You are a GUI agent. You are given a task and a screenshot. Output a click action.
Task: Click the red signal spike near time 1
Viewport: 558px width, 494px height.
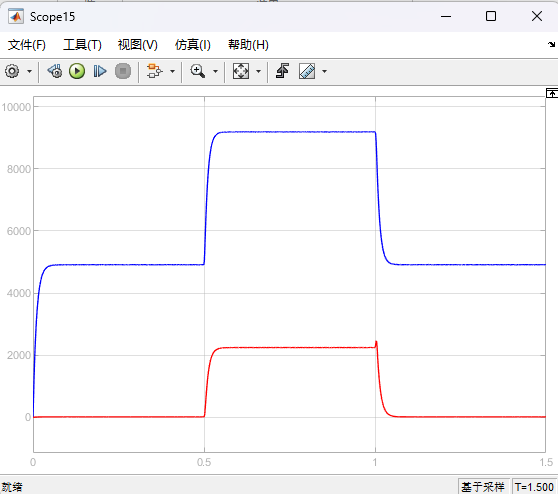click(x=376, y=343)
